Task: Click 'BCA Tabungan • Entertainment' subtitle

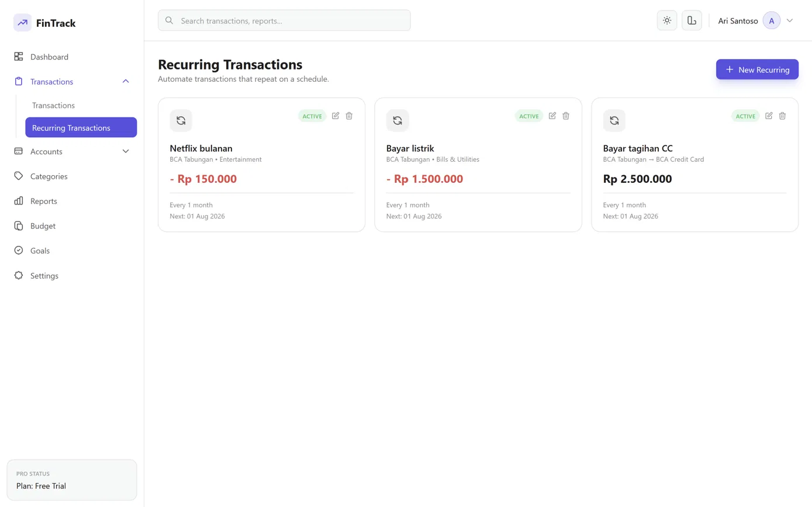Action: tap(216, 159)
